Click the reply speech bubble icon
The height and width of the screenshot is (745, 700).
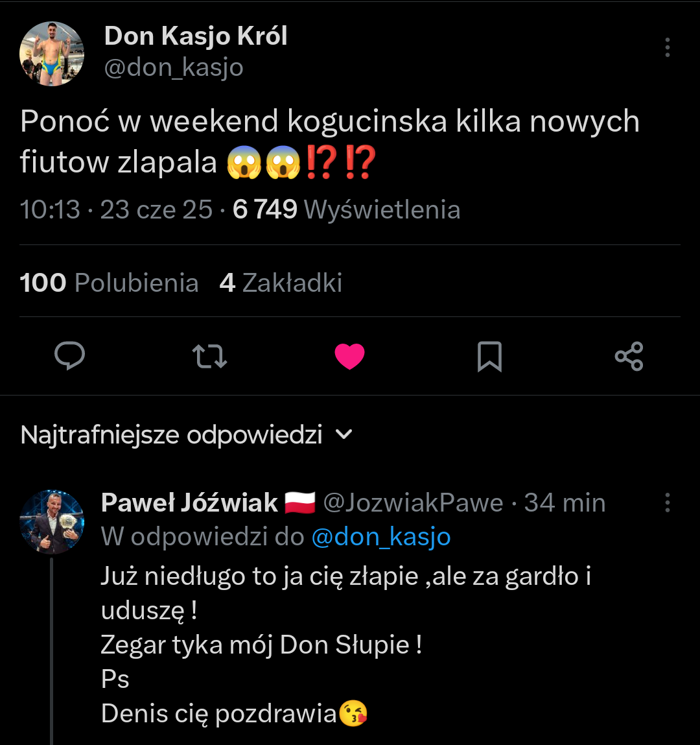pyautogui.click(x=70, y=356)
